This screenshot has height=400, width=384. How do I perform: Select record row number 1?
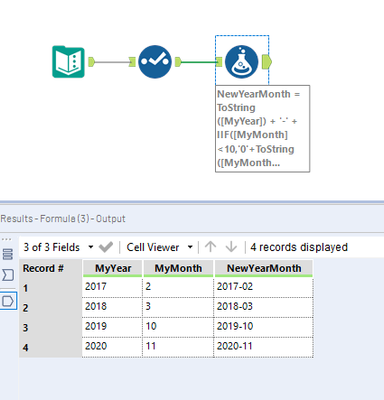click(x=50, y=288)
